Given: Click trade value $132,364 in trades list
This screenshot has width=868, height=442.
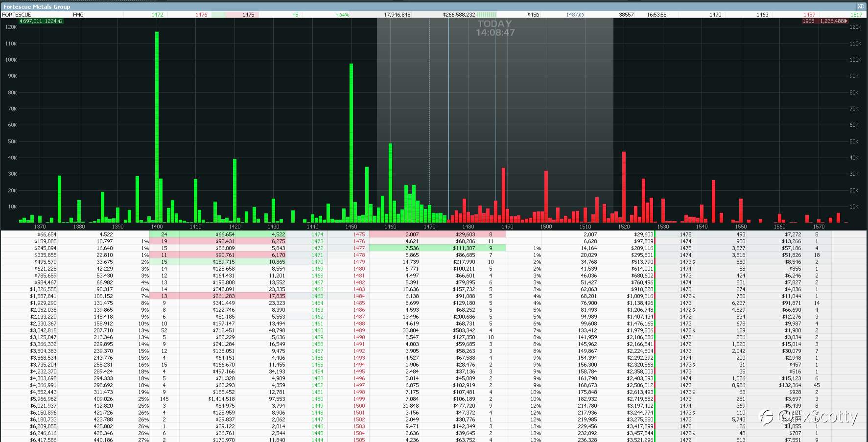Looking at the screenshot, I should [790, 385].
